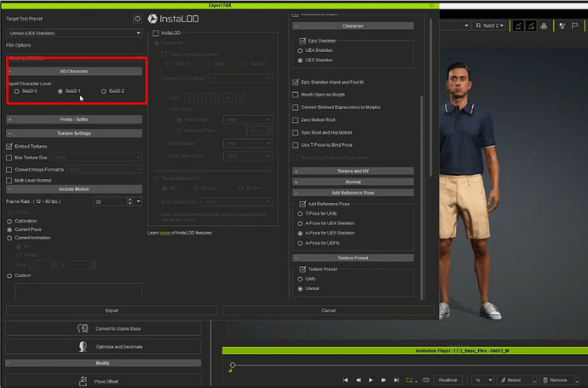This screenshot has height=388, width=588.
Task: Expand the Texture and UV section
Action: 353,171
